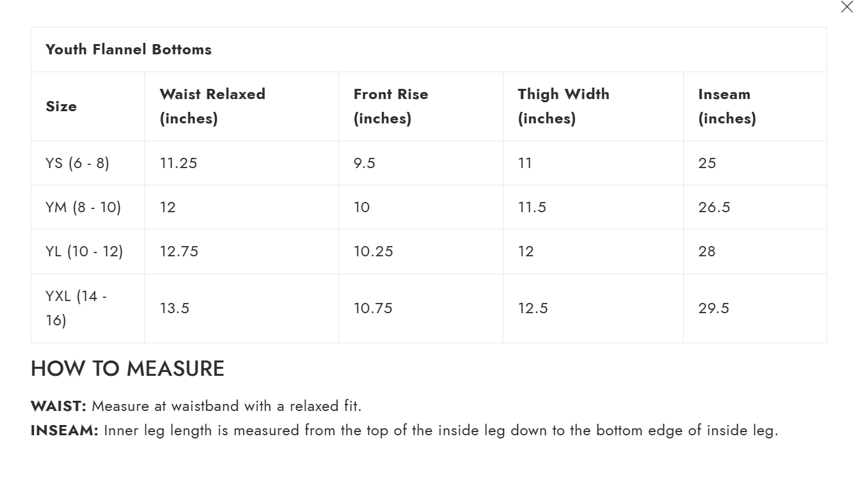Screen dimensions: 868x480
Task: Select the bold INSEAM: measuring label
Action: pyautogui.click(x=64, y=430)
